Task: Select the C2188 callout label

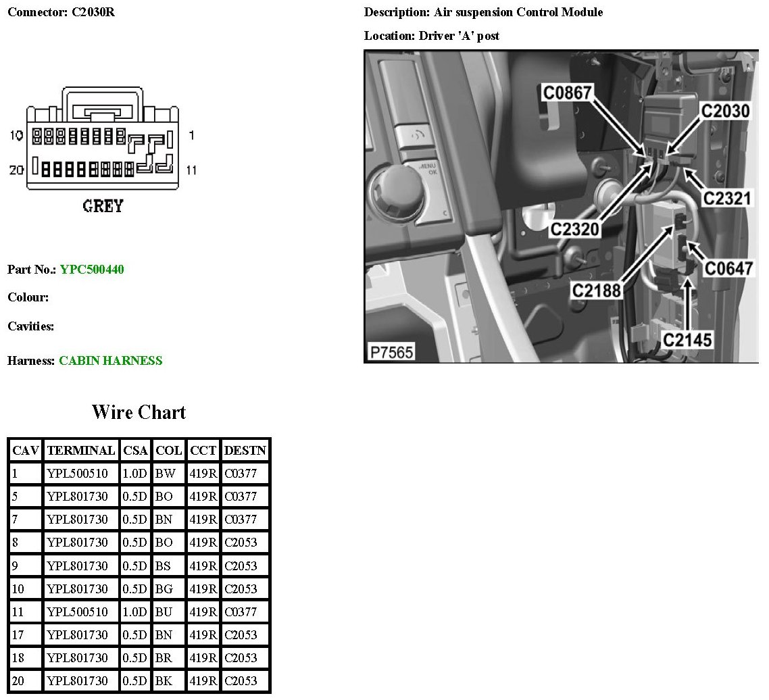Action: 597,291
